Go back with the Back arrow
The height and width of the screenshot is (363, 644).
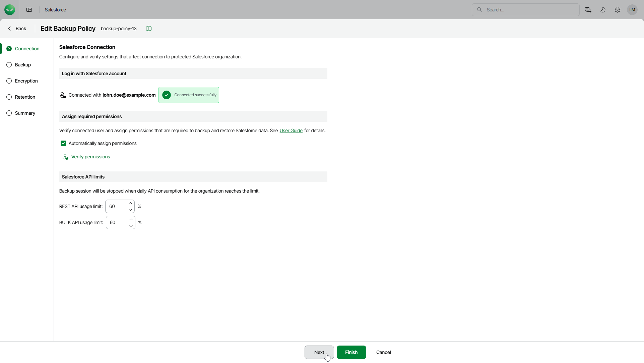click(17, 29)
